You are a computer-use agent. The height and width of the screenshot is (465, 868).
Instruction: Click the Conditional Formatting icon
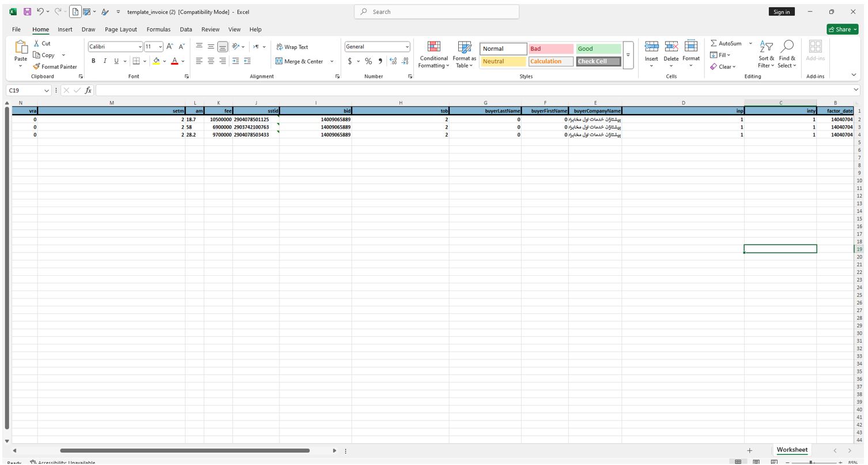(433, 47)
